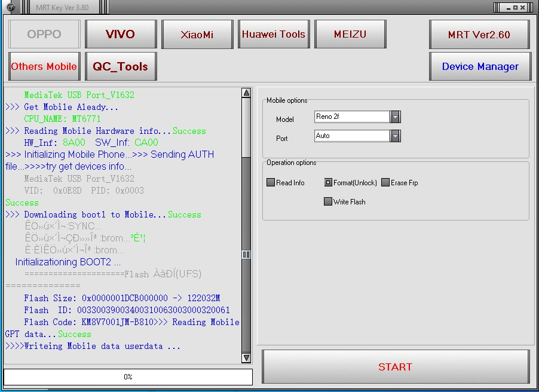Click the 0% progress bar
The height and width of the screenshot is (392, 539).
(128, 377)
